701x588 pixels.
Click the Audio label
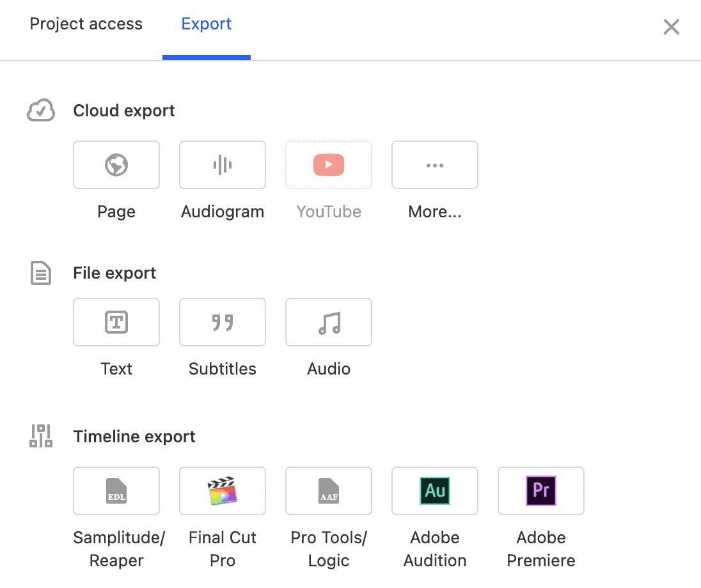coord(329,369)
